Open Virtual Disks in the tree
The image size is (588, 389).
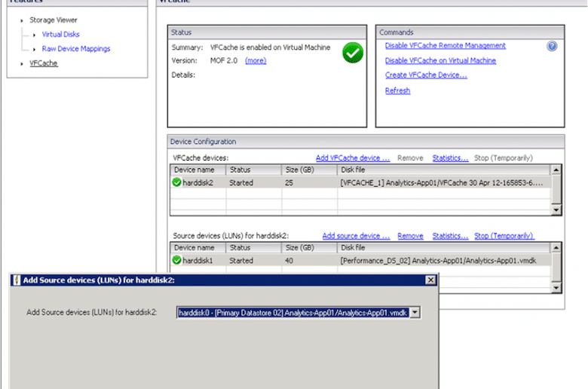[x=61, y=35]
